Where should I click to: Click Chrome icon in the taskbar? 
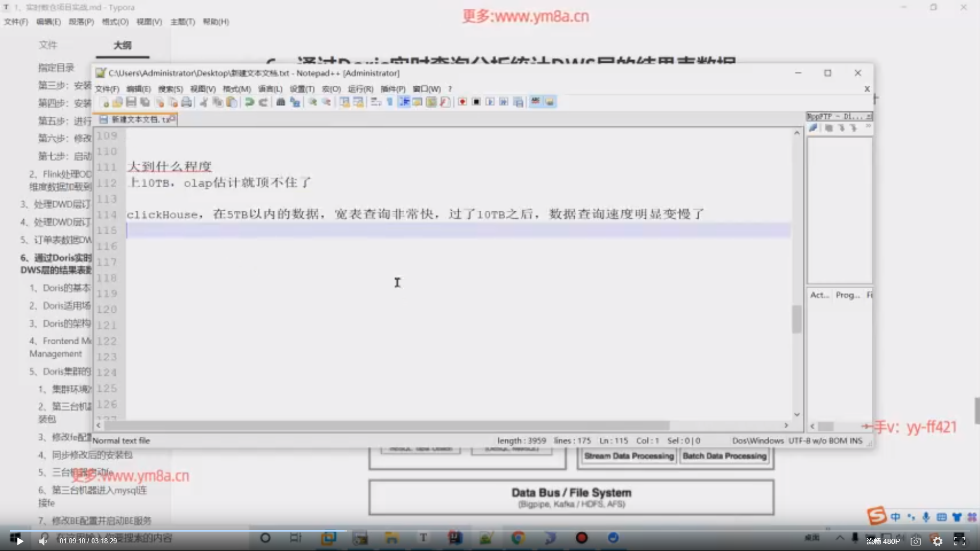click(518, 538)
